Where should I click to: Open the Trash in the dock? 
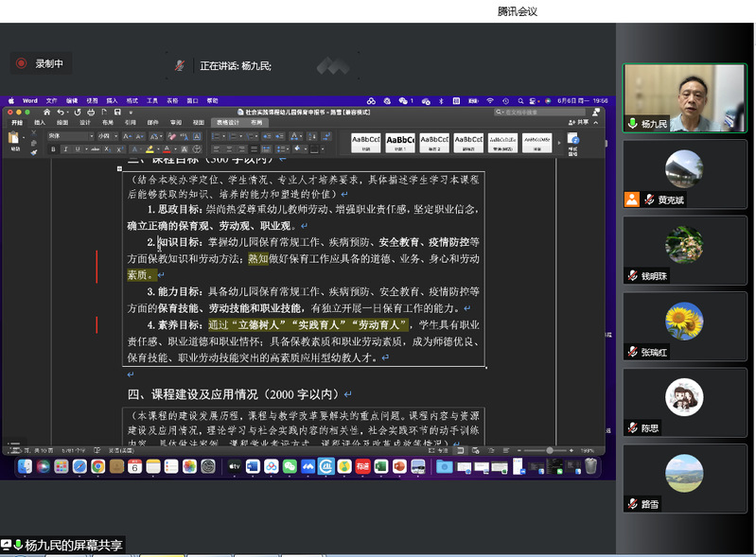(590, 466)
